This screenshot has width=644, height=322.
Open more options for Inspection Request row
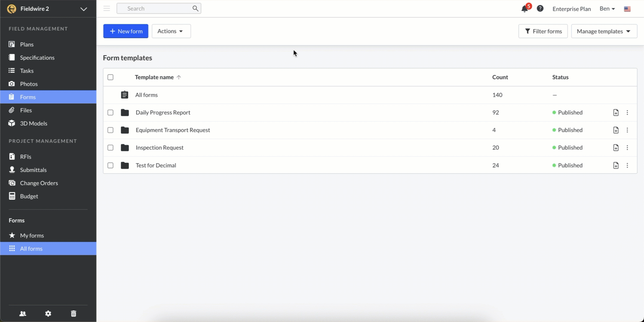tap(627, 148)
